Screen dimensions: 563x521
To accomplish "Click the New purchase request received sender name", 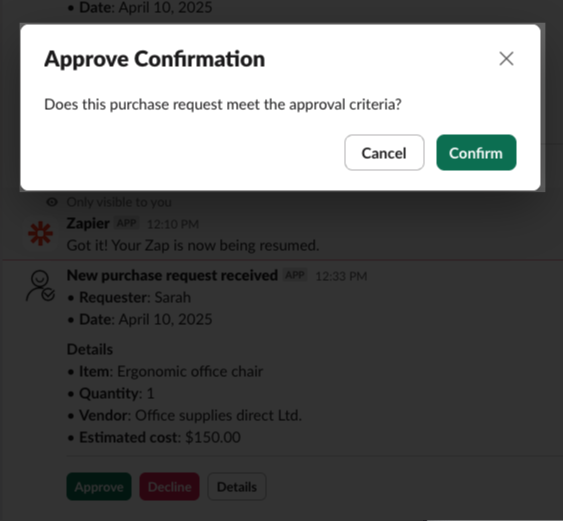I will point(172,275).
